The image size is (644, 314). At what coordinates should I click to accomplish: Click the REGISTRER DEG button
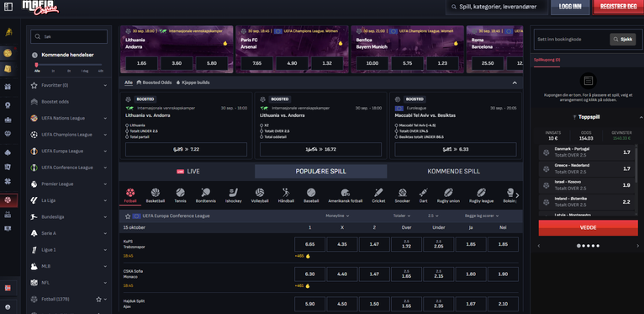pos(618,7)
